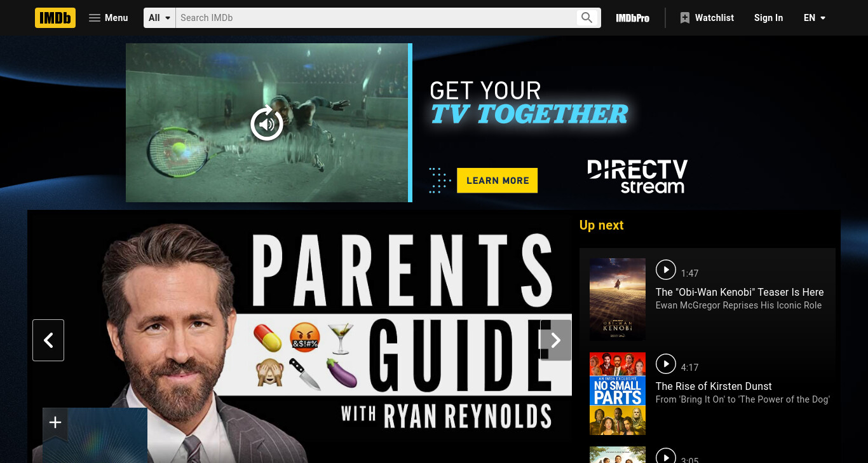This screenshot has height=463, width=868.
Task: Open the No Small Parts thumbnail
Action: pyautogui.click(x=618, y=394)
